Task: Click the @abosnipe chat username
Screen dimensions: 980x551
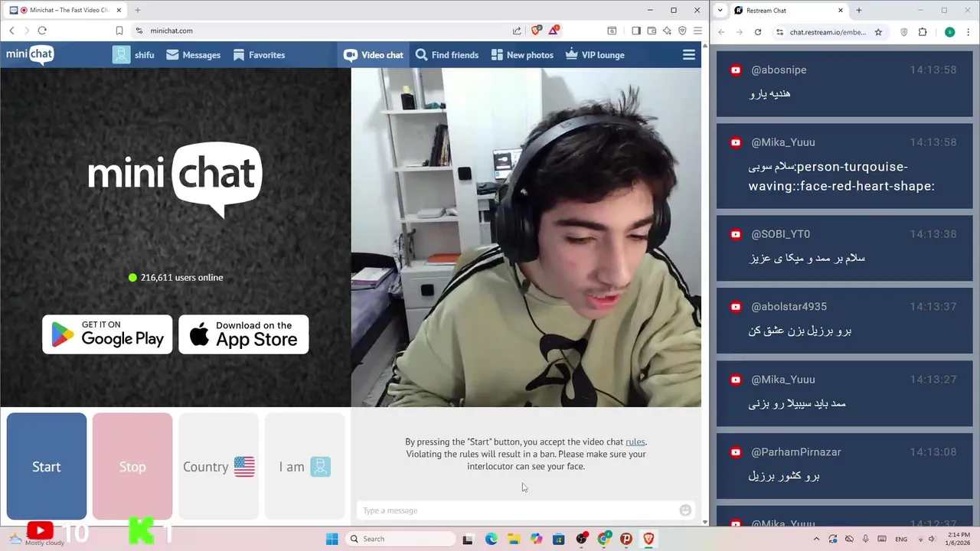Action: point(779,70)
